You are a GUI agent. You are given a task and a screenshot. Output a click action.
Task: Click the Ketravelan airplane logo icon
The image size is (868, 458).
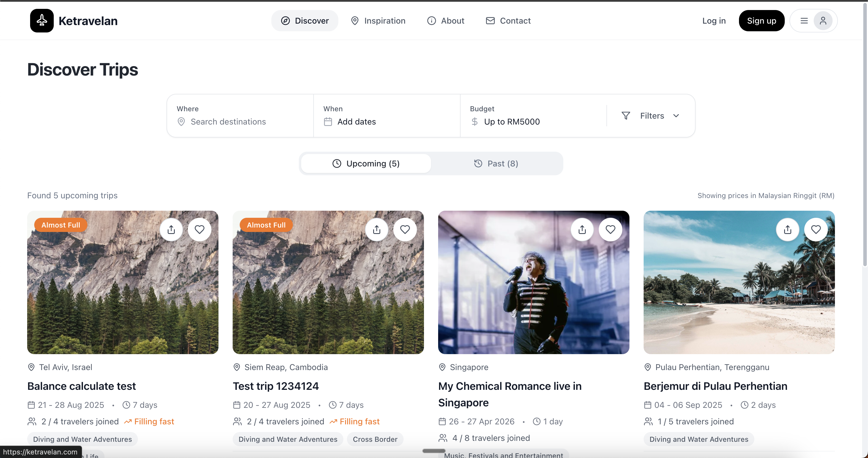(x=42, y=21)
